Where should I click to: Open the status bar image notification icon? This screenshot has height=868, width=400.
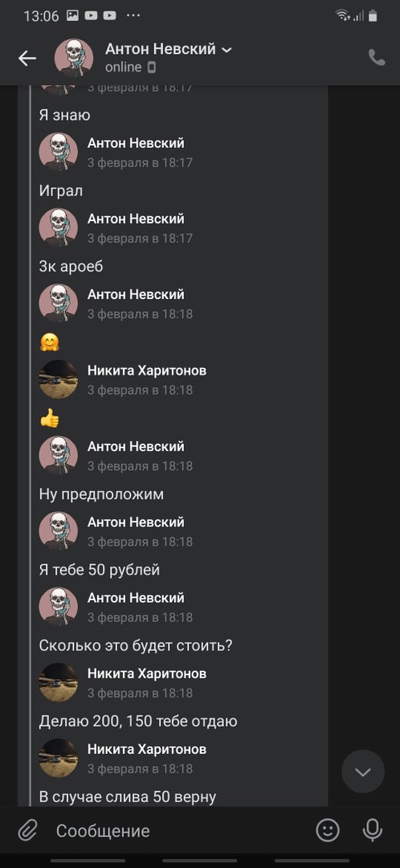click(72, 15)
